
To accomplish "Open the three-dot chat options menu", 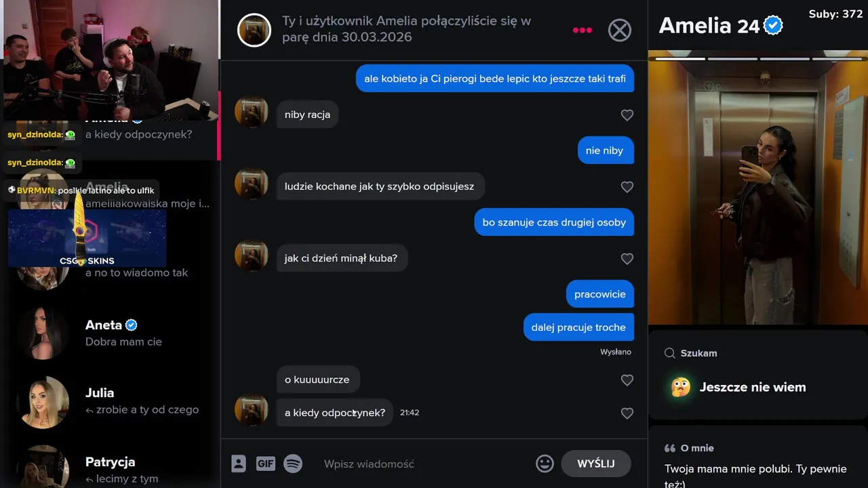I will click(582, 30).
